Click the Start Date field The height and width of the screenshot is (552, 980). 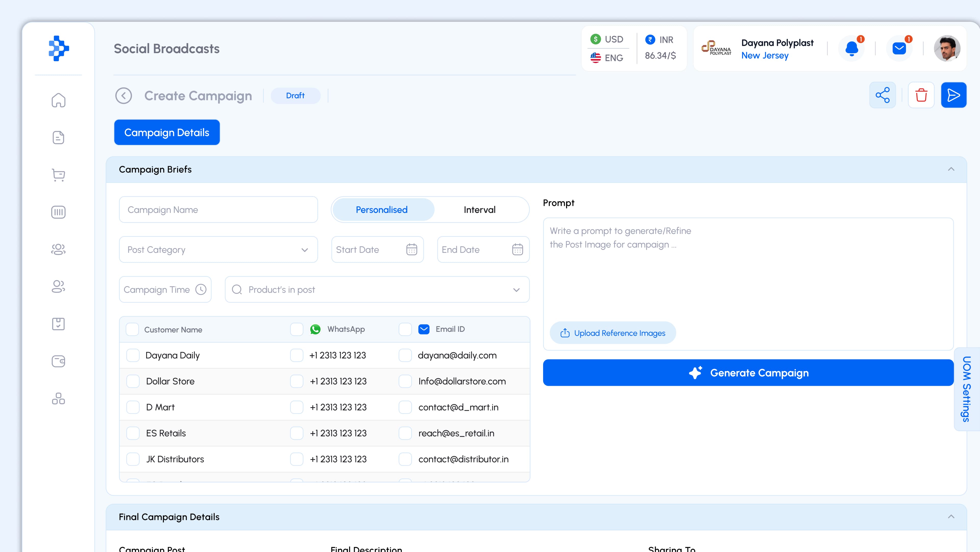tap(377, 250)
